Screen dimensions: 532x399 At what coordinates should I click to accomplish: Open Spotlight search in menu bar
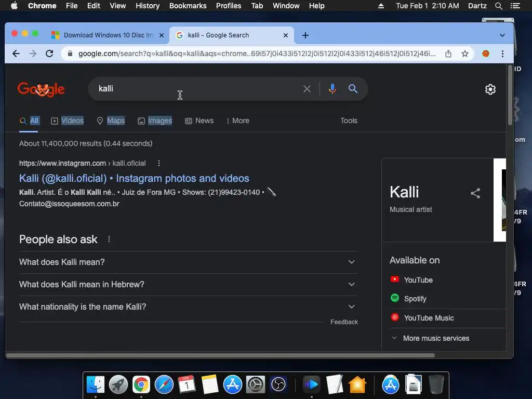tap(499, 6)
